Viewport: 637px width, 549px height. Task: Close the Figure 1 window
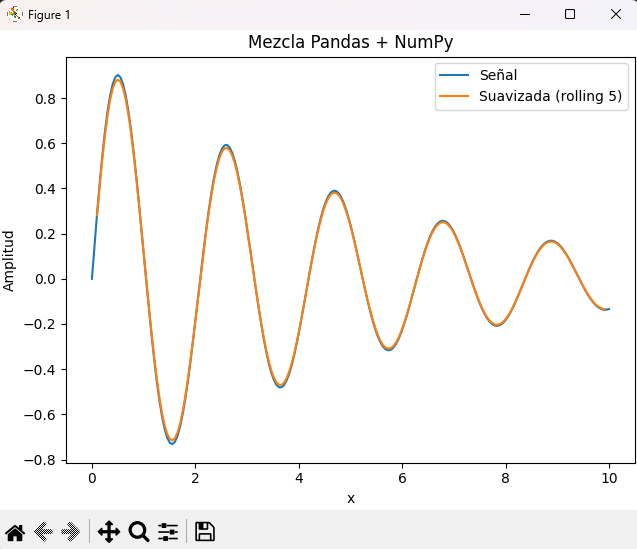point(614,15)
